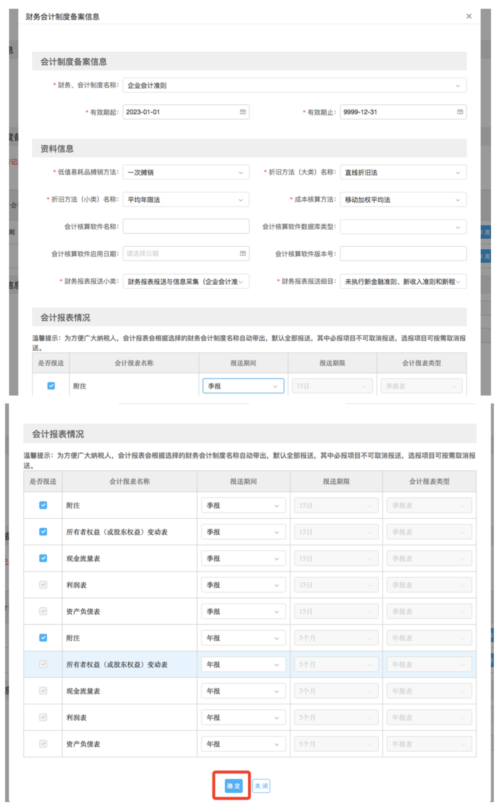
Task: Toggle checkbox for quarterly 所有者权益变动表 row
Action: (43, 532)
